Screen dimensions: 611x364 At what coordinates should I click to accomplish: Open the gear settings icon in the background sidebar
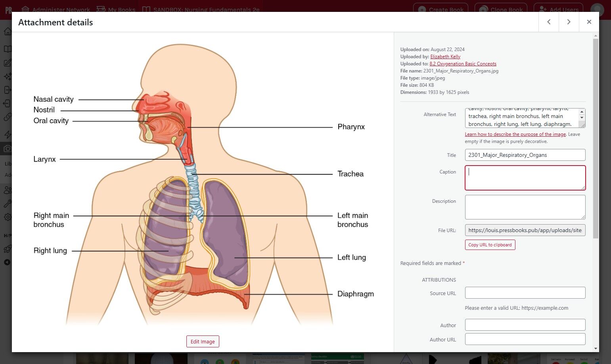pos(7,217)
